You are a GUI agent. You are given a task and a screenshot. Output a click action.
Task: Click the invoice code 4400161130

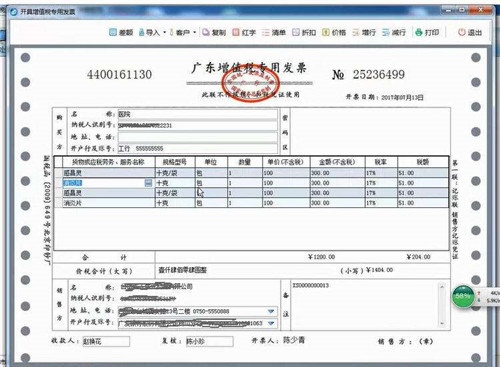point(119,74)
